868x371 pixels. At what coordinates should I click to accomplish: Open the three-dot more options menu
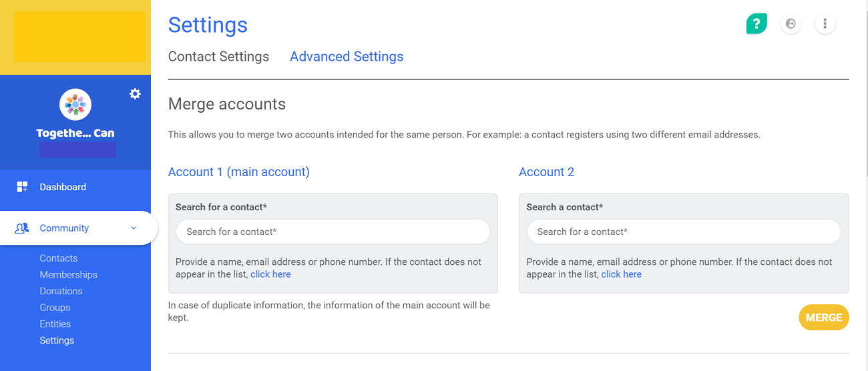tap(825, 24)
